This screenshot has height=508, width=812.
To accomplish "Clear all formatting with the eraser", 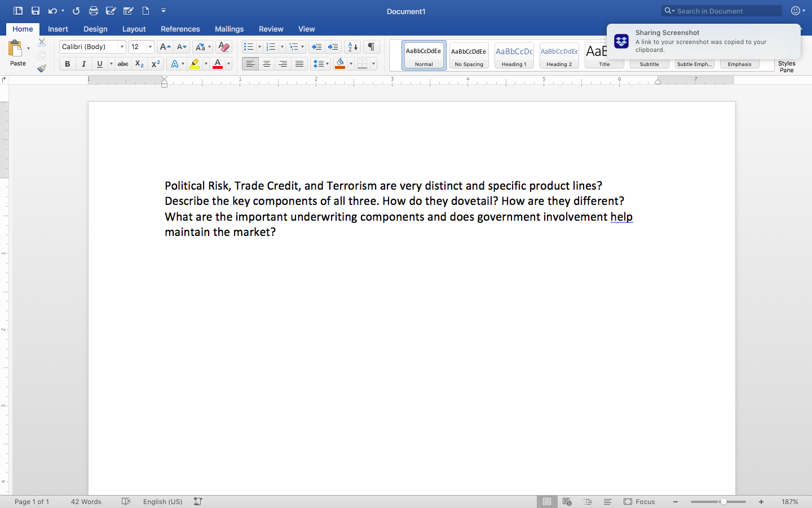I will click(223, 47).
